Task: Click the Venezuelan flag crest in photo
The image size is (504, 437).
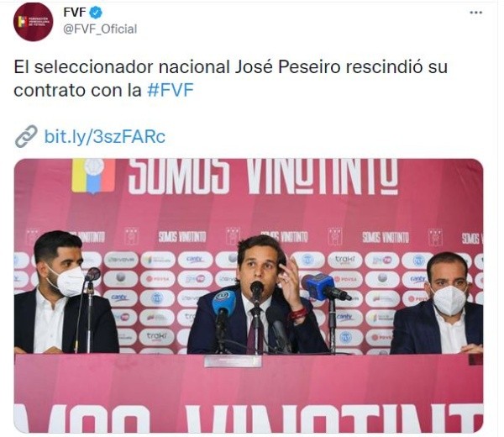Action: pos(93,176)
